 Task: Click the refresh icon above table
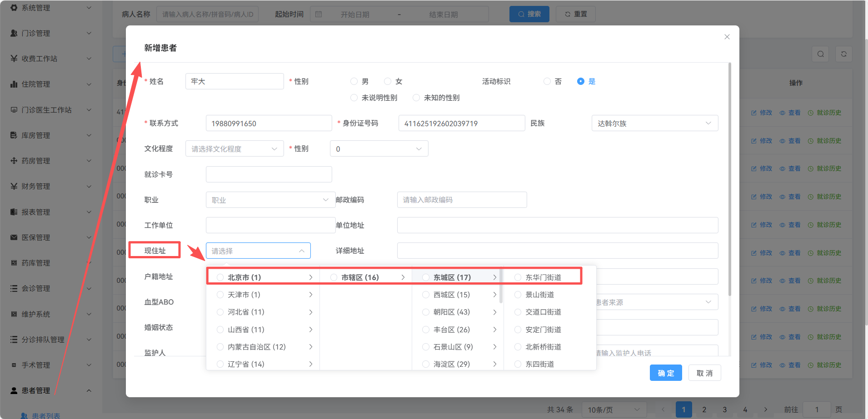pyautogui.click(x=843, y=54)
